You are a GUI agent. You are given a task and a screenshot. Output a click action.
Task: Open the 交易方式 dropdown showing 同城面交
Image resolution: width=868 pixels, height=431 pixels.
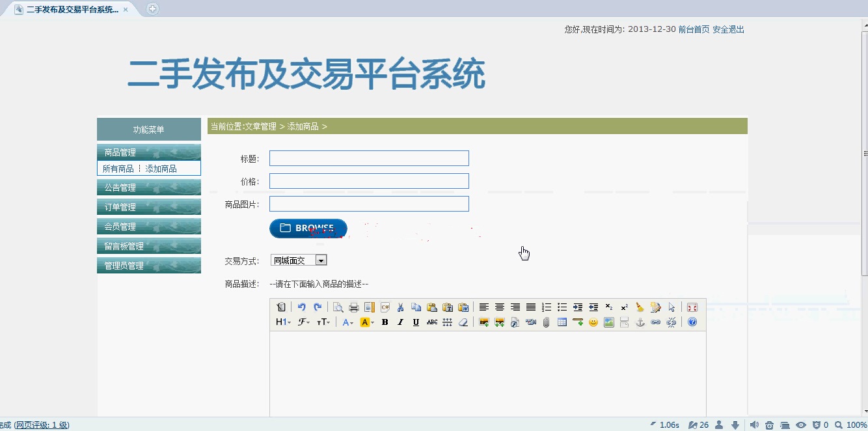[299, 260]
